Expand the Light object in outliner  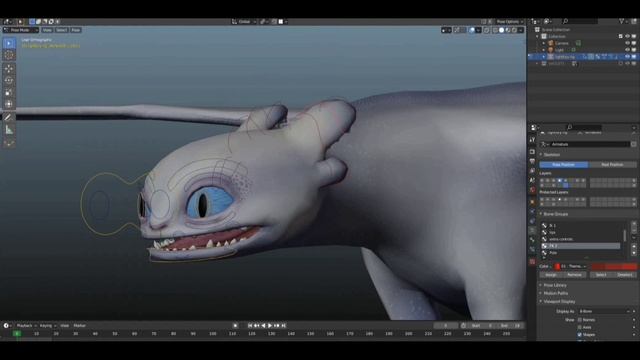544,50
